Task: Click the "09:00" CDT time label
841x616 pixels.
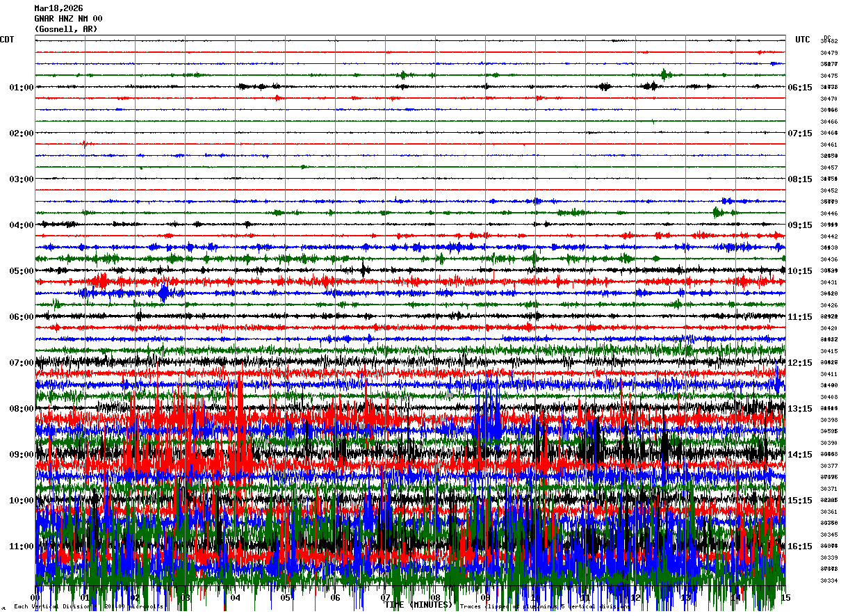Action: coord(22,455)
